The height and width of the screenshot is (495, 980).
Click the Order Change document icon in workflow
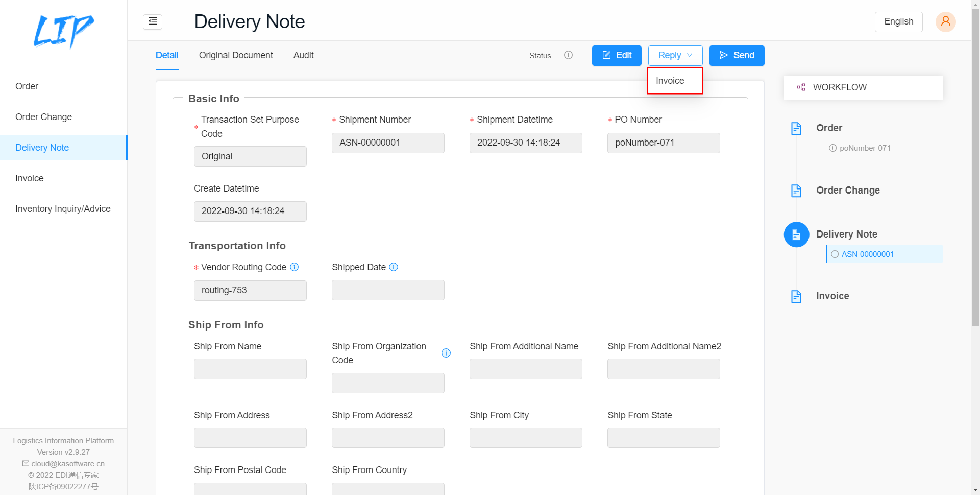click(x=796, y=191)
